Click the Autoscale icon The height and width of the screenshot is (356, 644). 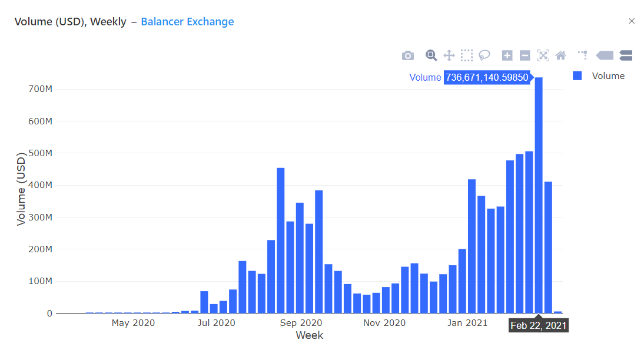pyautogui.click(x=543, y=55)
